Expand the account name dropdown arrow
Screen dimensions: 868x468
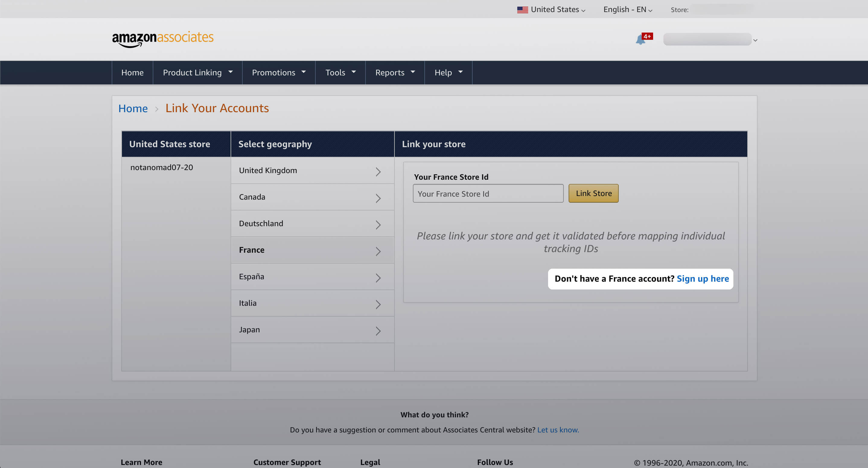click(755, 40)
